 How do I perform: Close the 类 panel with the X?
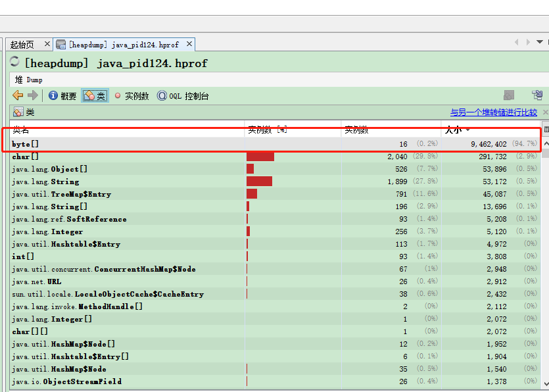tap(545, 112)
